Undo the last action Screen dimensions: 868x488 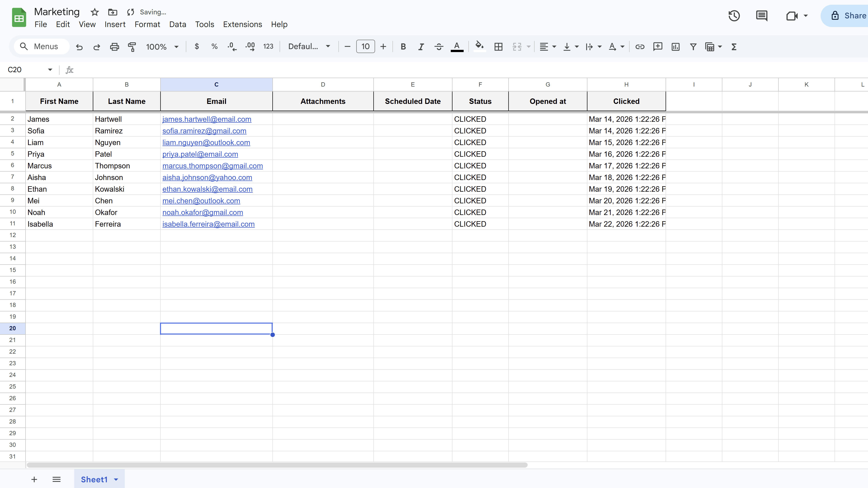[79, 46]
